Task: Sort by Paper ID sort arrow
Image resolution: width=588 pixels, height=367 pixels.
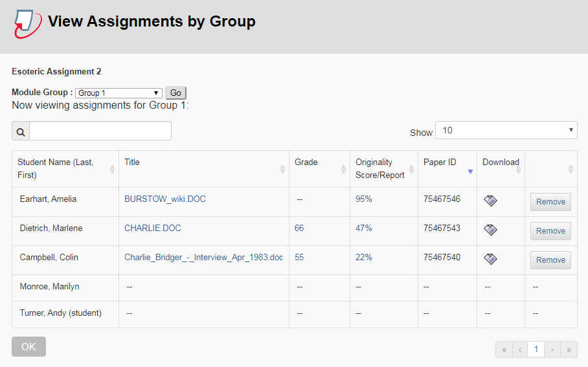Action: 470,172
